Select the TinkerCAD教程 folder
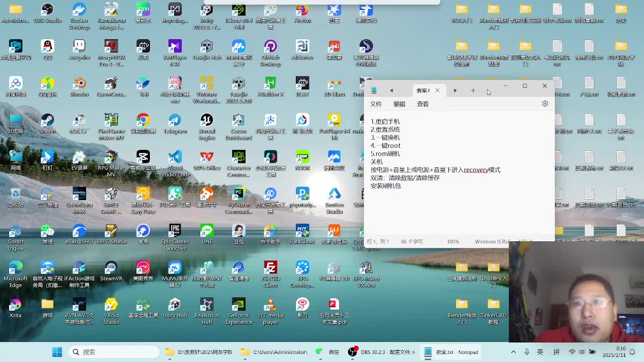Viewport: 644px width, 362px height. coord(493,311)
